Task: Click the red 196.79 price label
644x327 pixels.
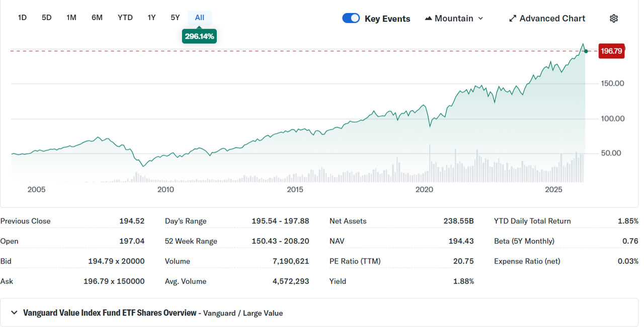Action: [611, 51]
